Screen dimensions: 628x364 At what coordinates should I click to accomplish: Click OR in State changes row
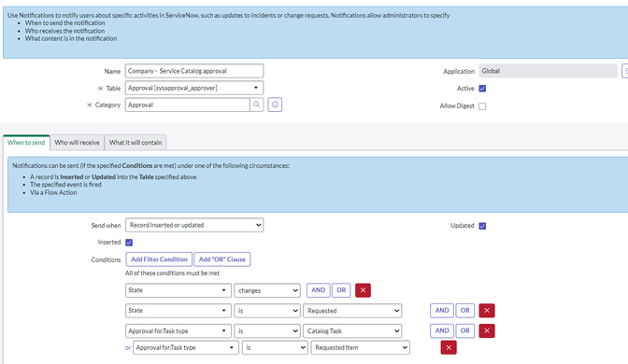pyautogui.click(x=341, y=290)
